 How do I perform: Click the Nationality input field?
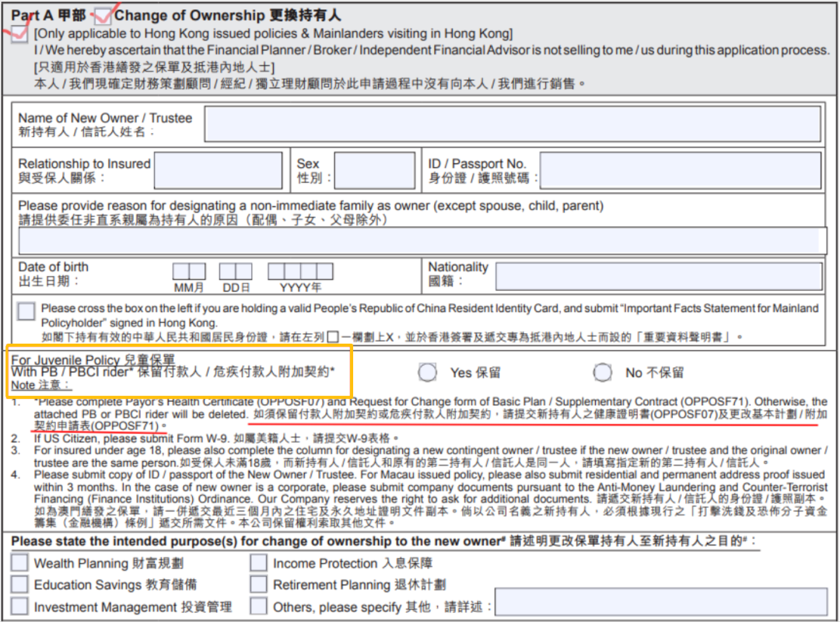tap(659, 277)
